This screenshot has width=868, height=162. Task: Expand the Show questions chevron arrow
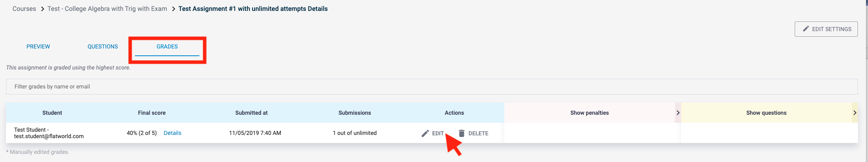coord(855,113)
